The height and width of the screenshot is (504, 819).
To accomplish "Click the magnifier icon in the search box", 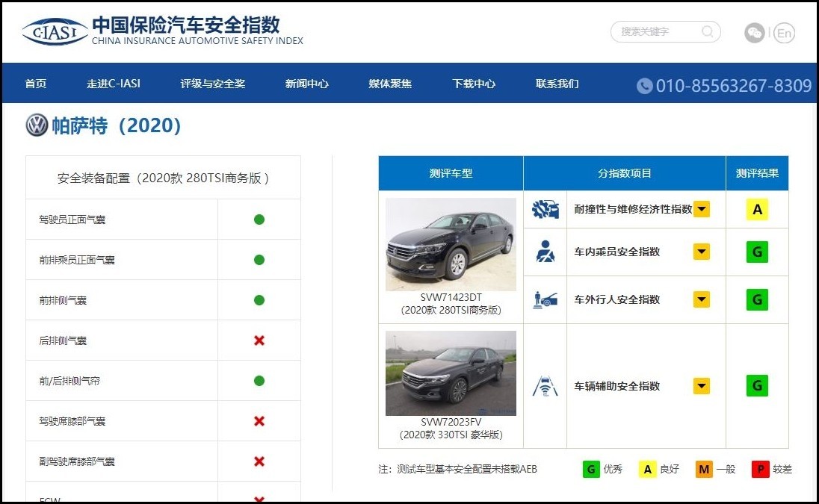I will click(x=705, y=33).
